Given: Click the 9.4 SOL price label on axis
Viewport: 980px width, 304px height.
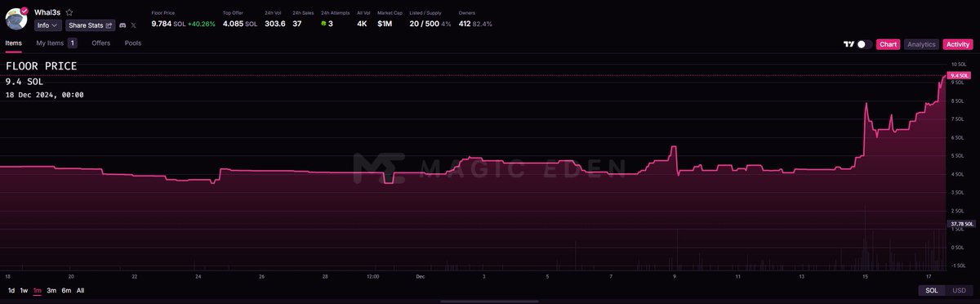Looking at the screenshot, I should [960, 75].
